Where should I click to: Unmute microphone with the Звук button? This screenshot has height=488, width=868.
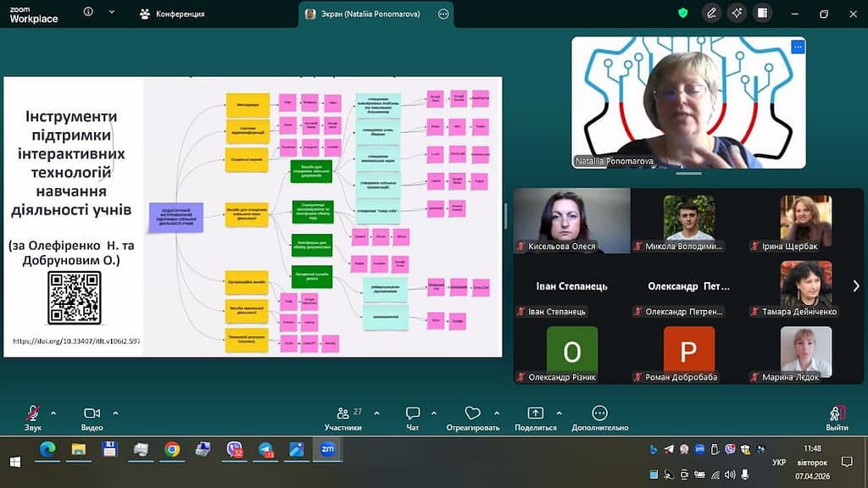(x=33, y=414)
